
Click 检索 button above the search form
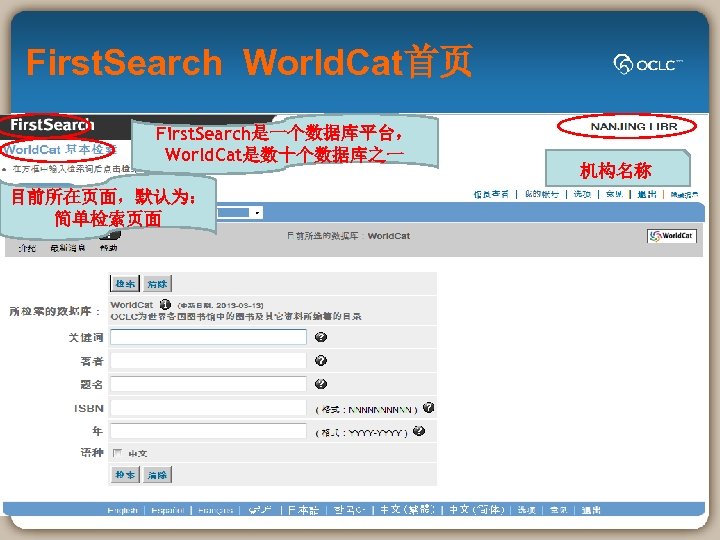click(125, 284)
